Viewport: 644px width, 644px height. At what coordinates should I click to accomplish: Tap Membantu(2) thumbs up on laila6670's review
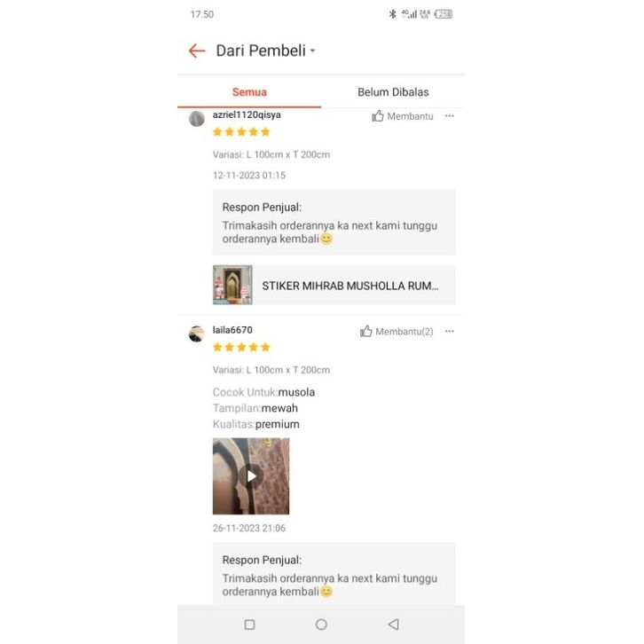pos(397,332)
